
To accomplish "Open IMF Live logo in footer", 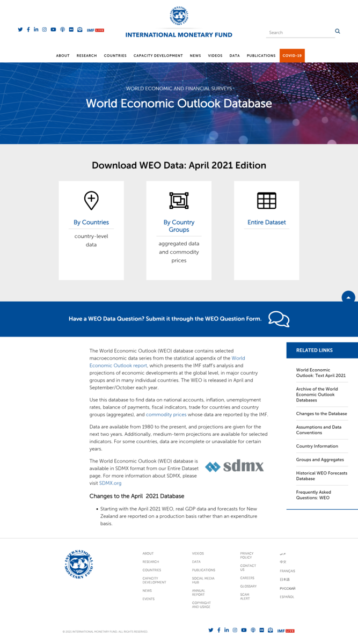I will coord(286,631).
